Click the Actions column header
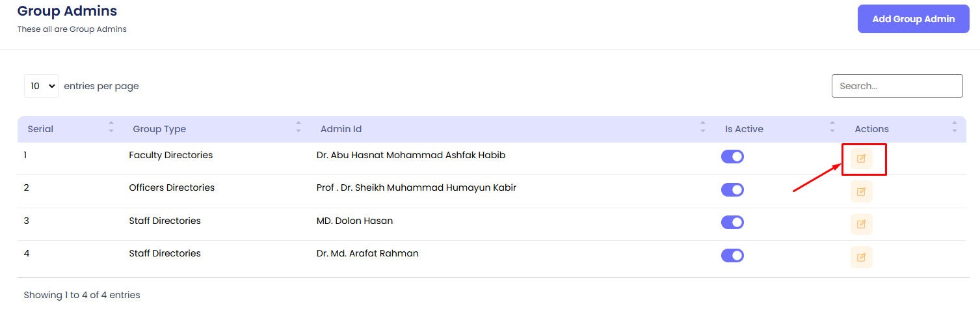The width and height of the screenshot is (980, 317). (x=871, y=129)
